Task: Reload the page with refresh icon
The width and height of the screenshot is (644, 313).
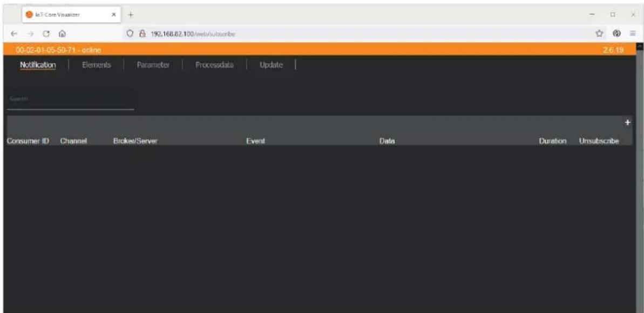Action: tap(46, 35)
